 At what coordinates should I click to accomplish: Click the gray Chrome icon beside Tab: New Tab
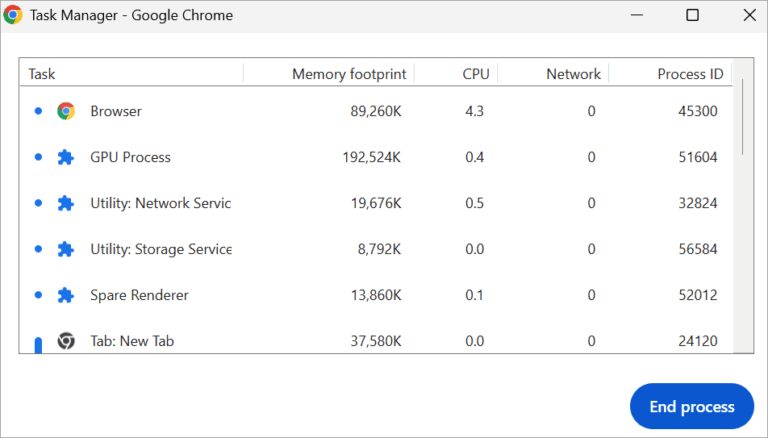point(66,341)
